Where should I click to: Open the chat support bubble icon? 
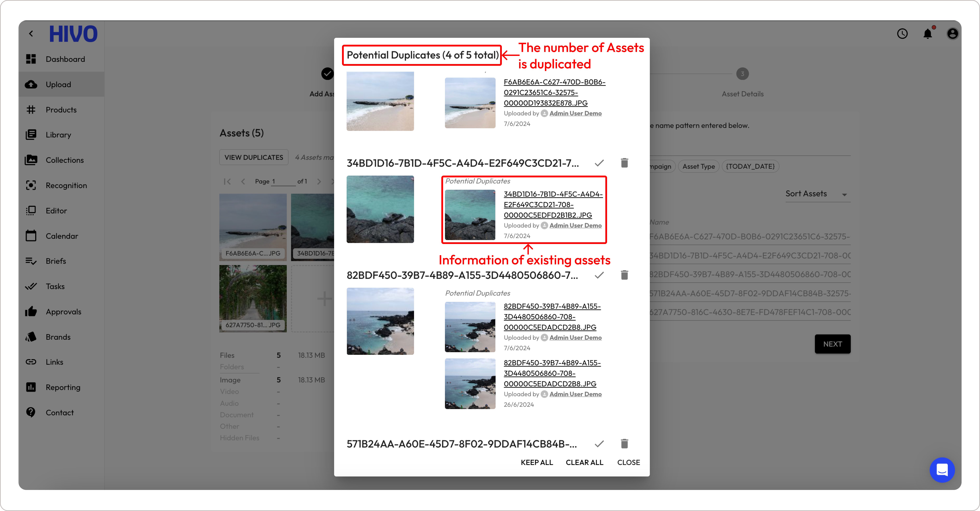(x=942, y=470)
